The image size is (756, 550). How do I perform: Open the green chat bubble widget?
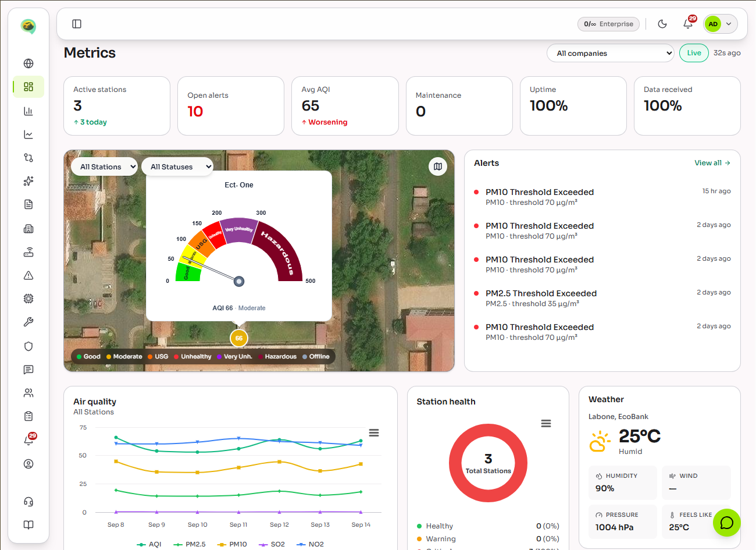click(x=727, y=523)
